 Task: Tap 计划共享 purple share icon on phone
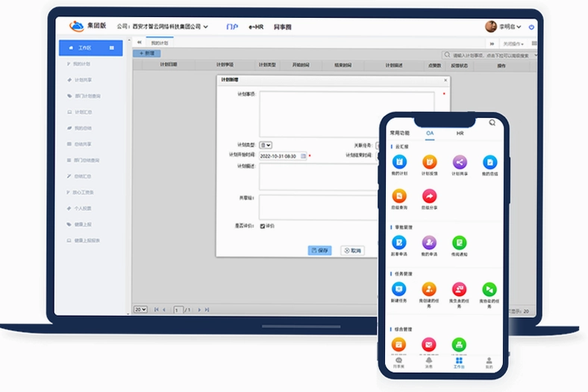(x=460, y=162)
